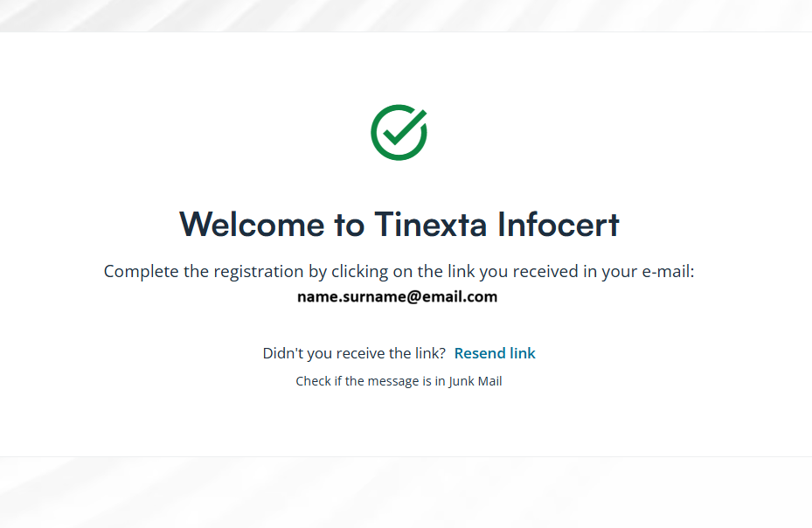The image size is (812, 528).
Task: Click the "Didn't you receive the link?" text
Action: [354, 353]
